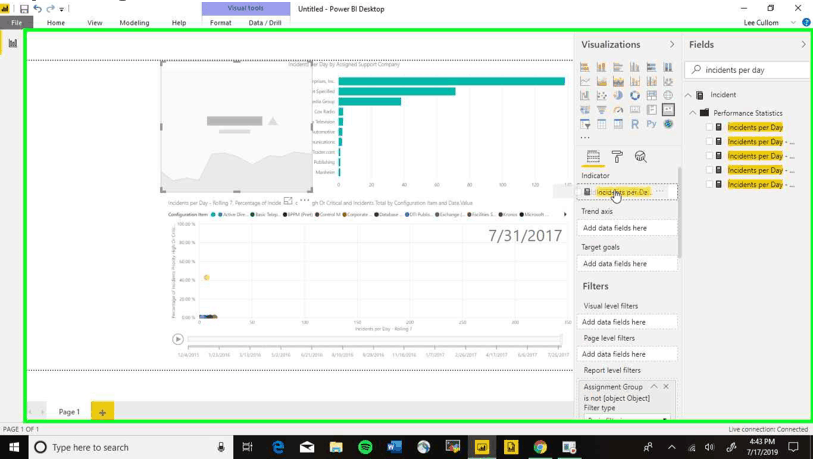The image size is (815, 460).
Task: Select the Treemap visual
Action: click(x=651, y=96)
